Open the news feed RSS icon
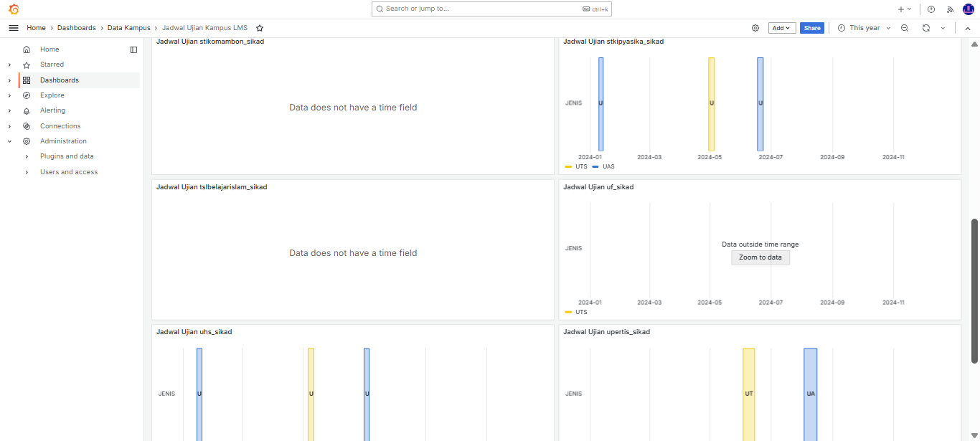This screenshot has width=980, height=441. (950, 9)
